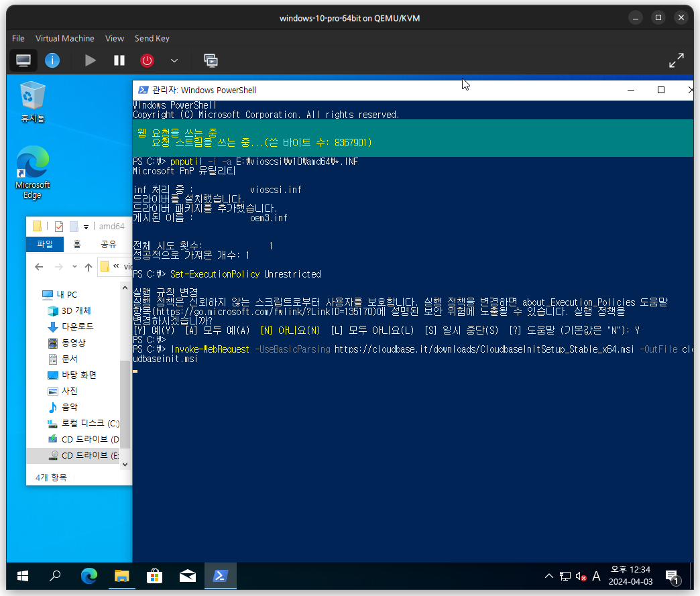Shut down the virtual machine (red power icon)
Image resolution: width=700 pixels, height=596 pixels.
(x=147, y=60)
